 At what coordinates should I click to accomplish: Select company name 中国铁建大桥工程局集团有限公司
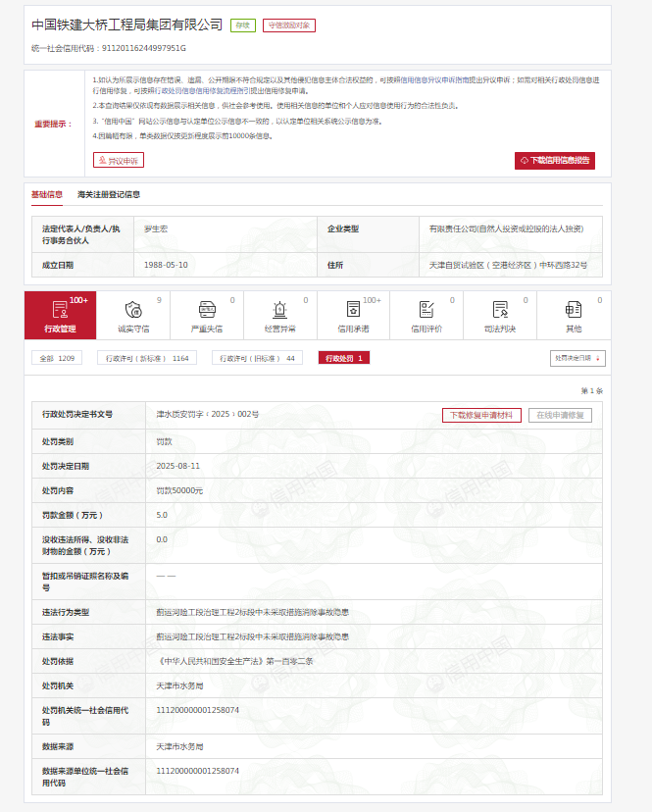[x=126, y=25]
